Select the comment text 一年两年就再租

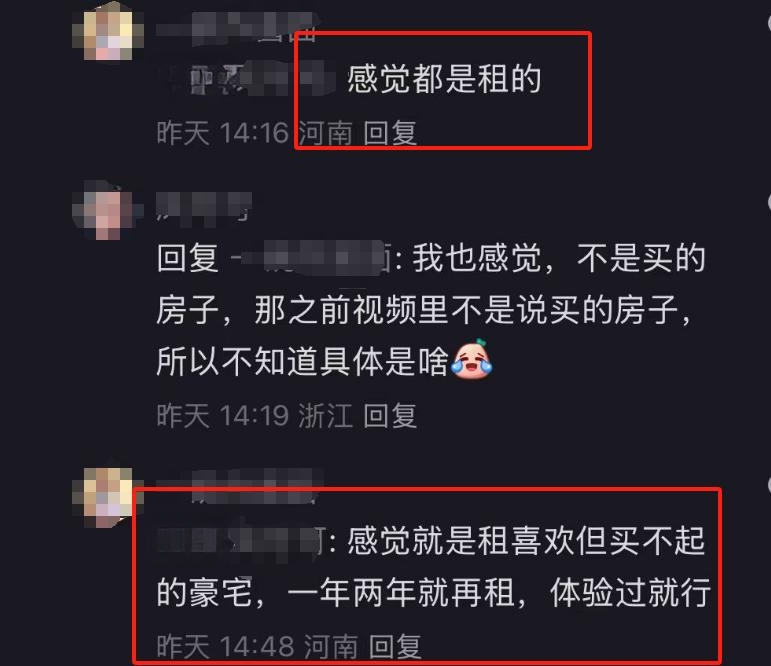pos(401,592)
